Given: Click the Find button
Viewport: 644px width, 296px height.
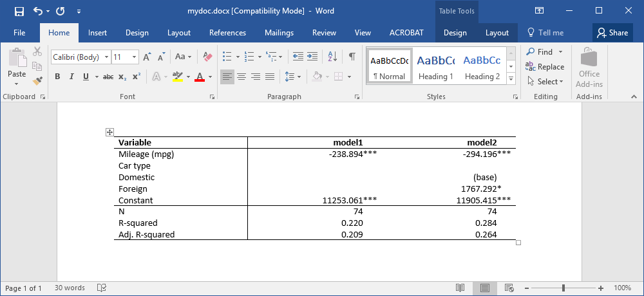Looking at the screenshot, I should (544, 51).
